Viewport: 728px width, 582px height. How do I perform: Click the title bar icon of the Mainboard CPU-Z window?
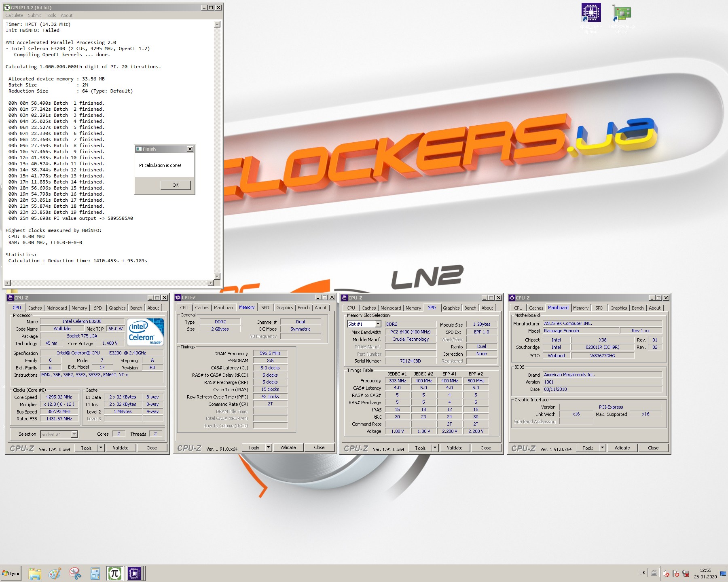coord(512,298)
